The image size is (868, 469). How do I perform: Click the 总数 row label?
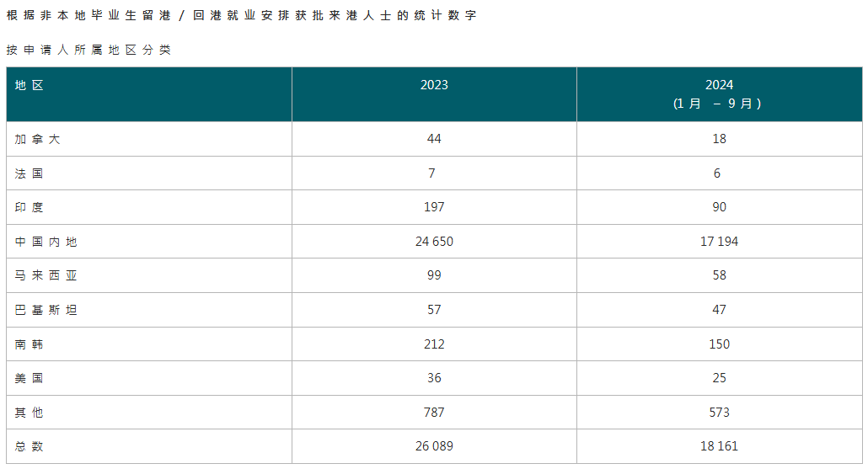(29, 446)
